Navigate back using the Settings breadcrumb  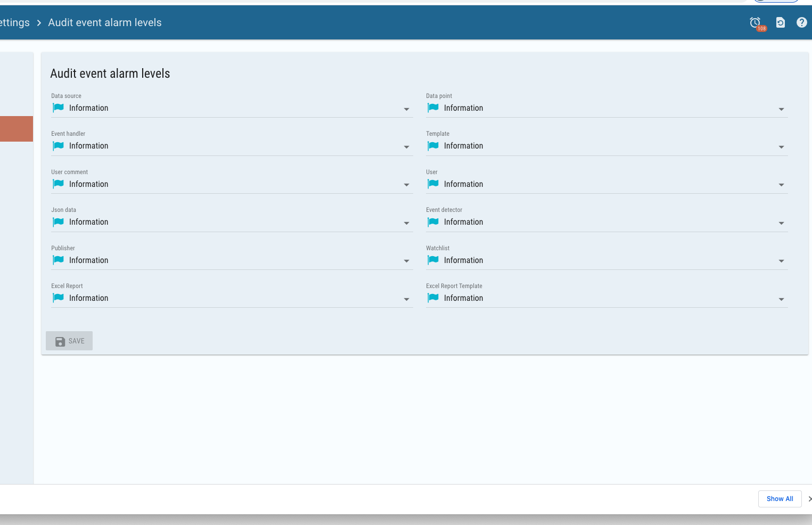click(14, 22)
